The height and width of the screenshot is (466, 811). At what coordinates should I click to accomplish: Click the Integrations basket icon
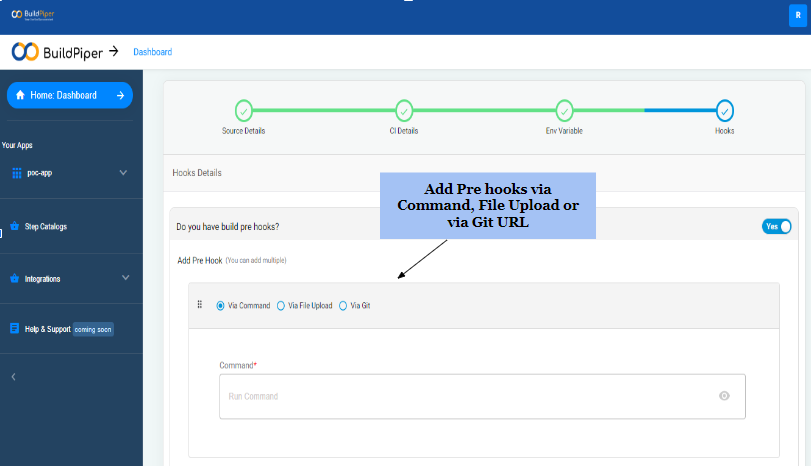click(x=14, y=278)
